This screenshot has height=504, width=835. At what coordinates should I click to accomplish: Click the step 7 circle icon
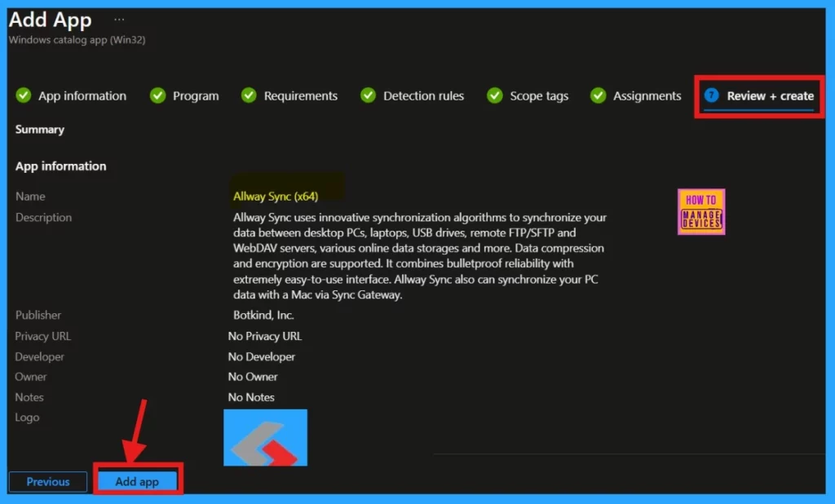coord(711,95)
